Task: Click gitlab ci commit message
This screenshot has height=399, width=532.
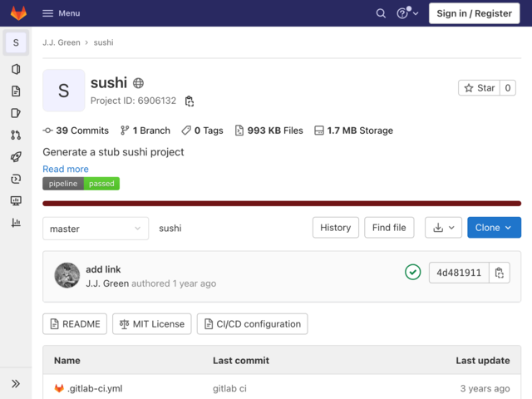Action: coord(229,388)
